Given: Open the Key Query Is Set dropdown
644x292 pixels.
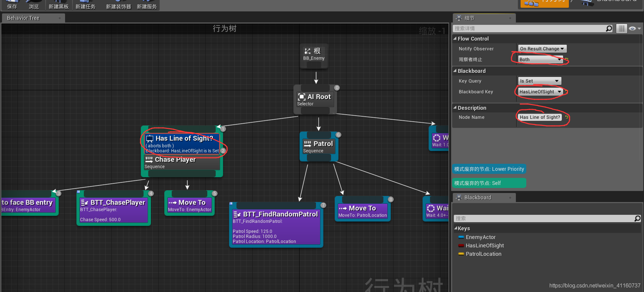Looking at the screenshot, I should [539, 81].
